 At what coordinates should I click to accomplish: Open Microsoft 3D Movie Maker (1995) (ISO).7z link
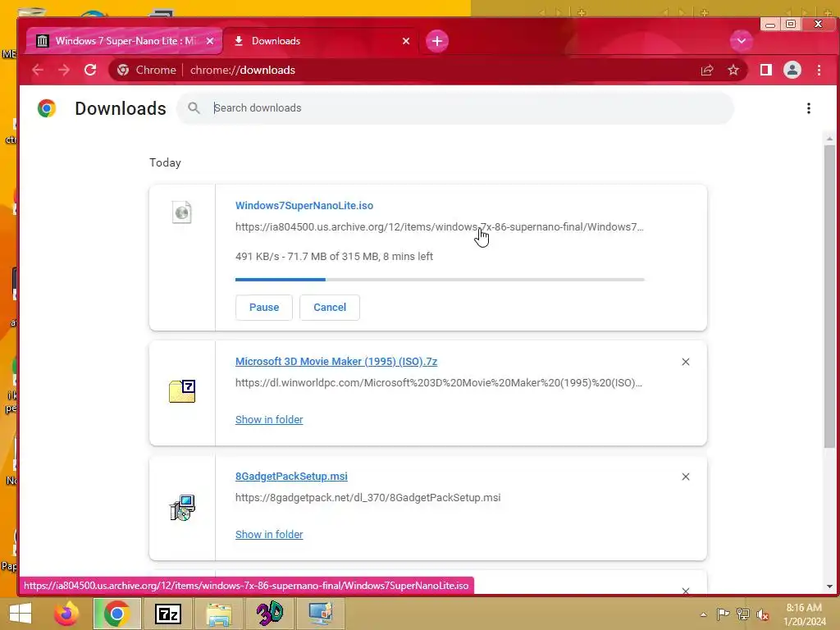[336, 362]
